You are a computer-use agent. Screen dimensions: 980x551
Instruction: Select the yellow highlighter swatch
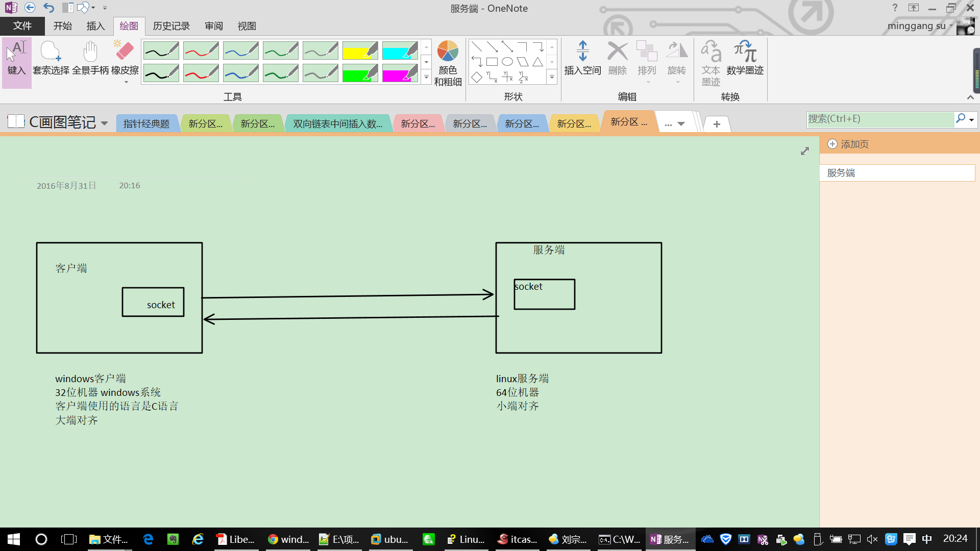click(360, 50)
